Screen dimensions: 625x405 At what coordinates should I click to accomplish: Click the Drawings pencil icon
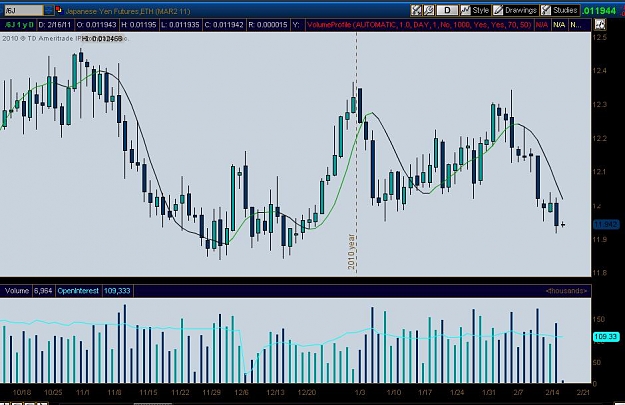click(498, 10)
